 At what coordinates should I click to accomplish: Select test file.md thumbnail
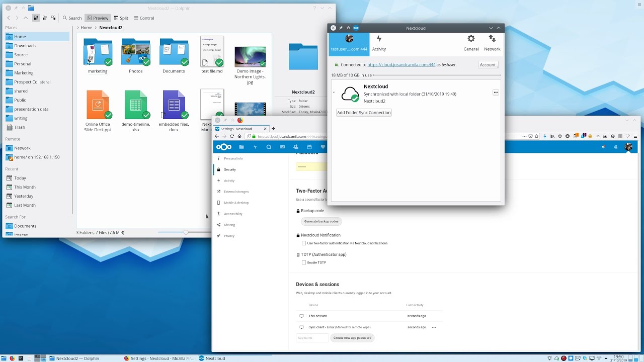tap(212, 52)
